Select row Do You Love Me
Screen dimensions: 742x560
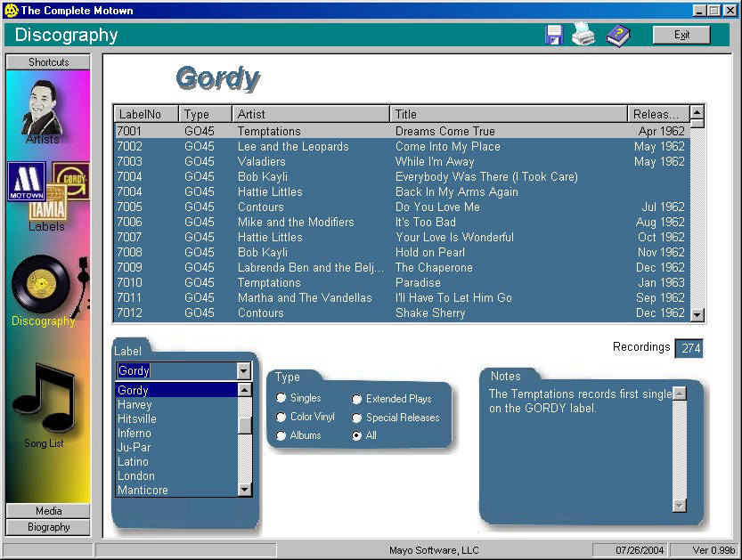pyautogui.click(x=402, y=207)
